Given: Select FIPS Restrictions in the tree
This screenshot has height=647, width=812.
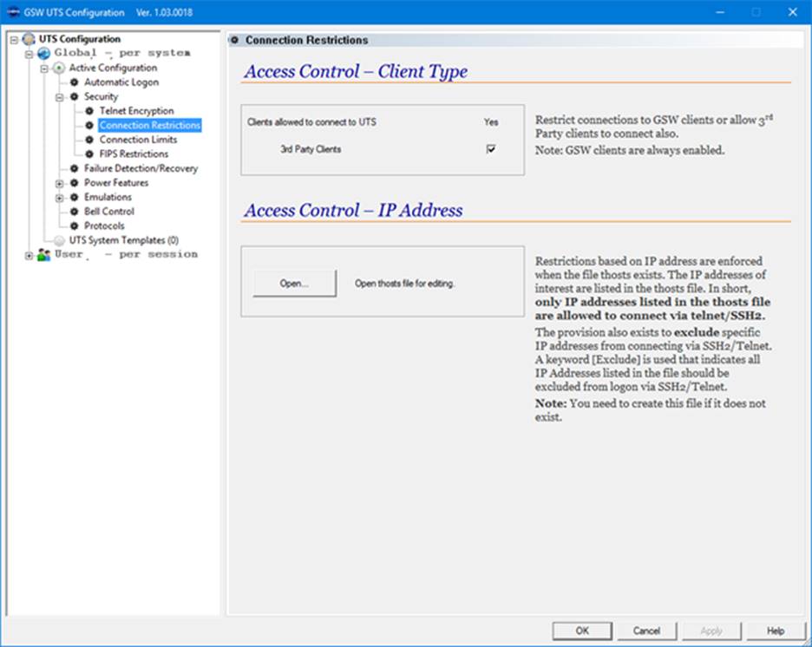Looking at the screenshot, I should point(134,154).
